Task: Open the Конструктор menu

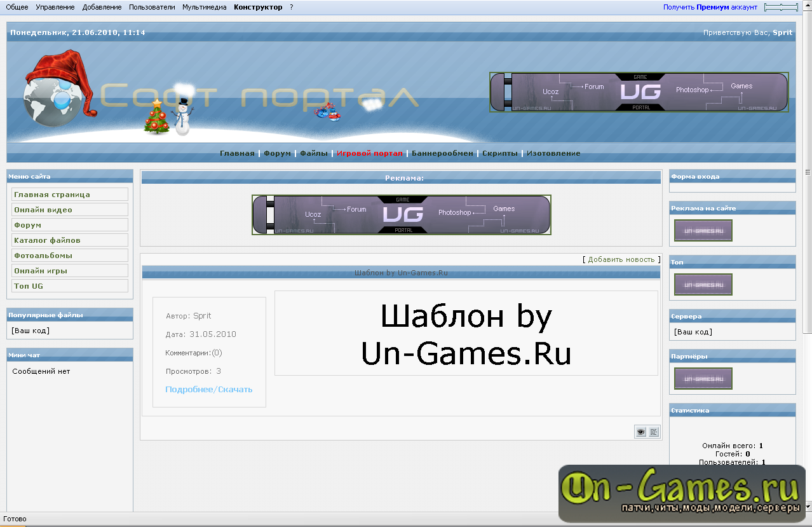Action: [x=258, y=7]
